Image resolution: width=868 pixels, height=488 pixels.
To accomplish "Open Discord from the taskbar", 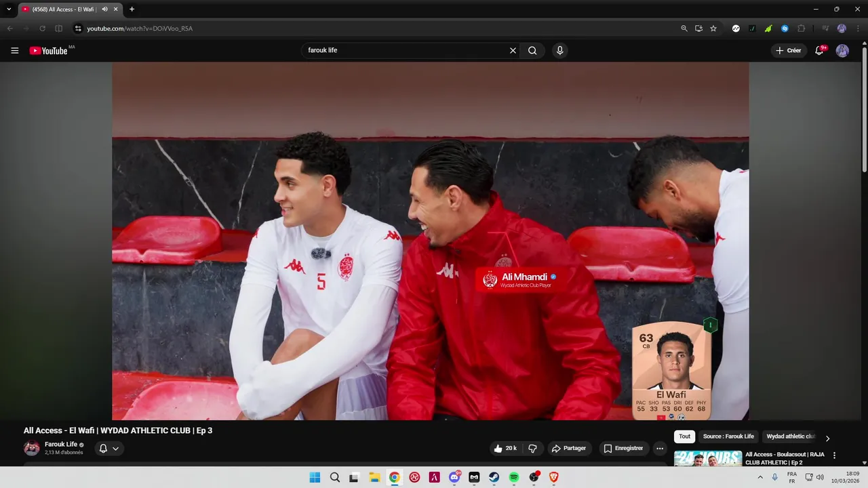I will [x=454, y=477].
